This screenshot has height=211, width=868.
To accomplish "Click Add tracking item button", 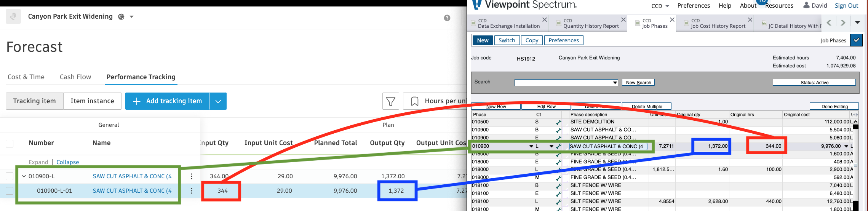I will pos(167,101).
